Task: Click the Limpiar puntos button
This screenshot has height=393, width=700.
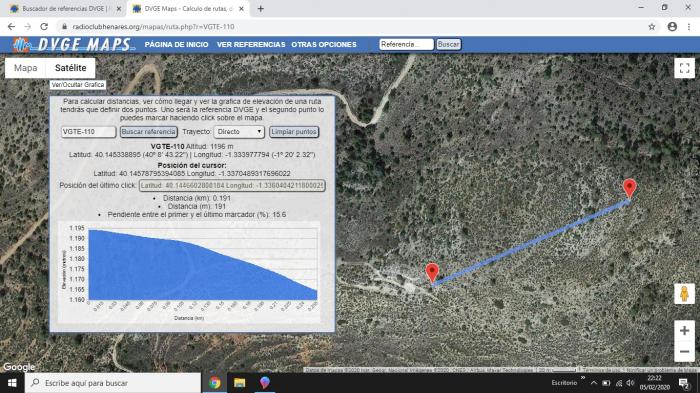Action: point(294,132)
